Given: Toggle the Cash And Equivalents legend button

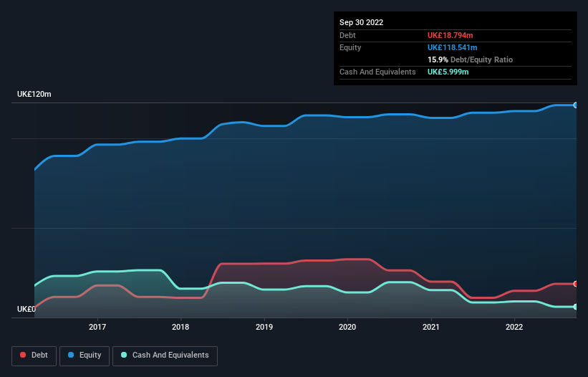Looking at the screenshot, I should [x=165, y=355].
